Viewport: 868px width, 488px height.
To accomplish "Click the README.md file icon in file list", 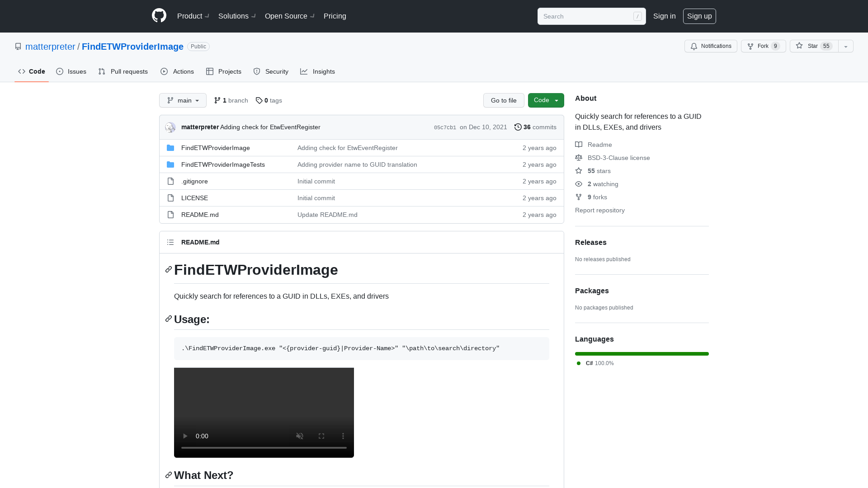I will 170,215.
